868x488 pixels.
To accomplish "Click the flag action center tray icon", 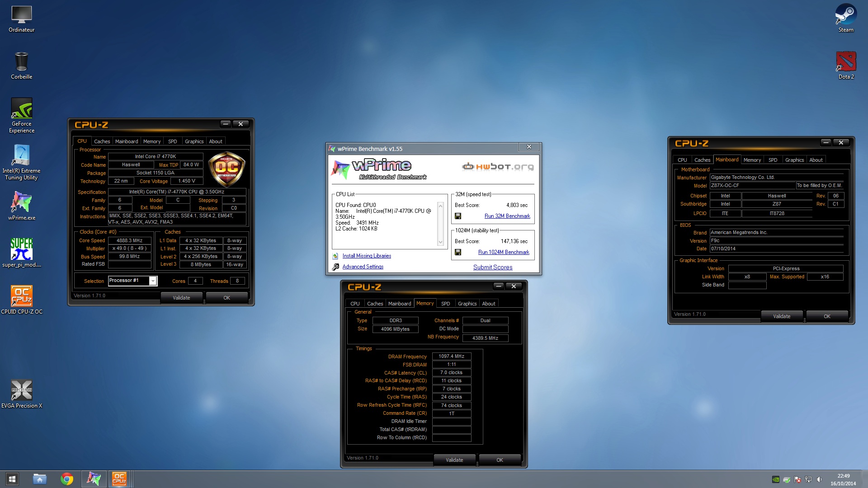I will (x=797, y=479).
